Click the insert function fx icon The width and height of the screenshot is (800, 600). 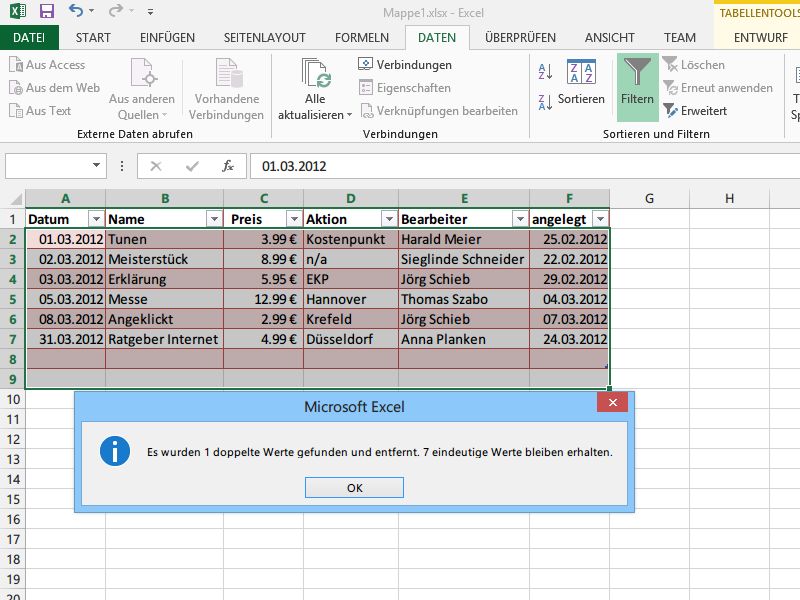coord(228,166)
